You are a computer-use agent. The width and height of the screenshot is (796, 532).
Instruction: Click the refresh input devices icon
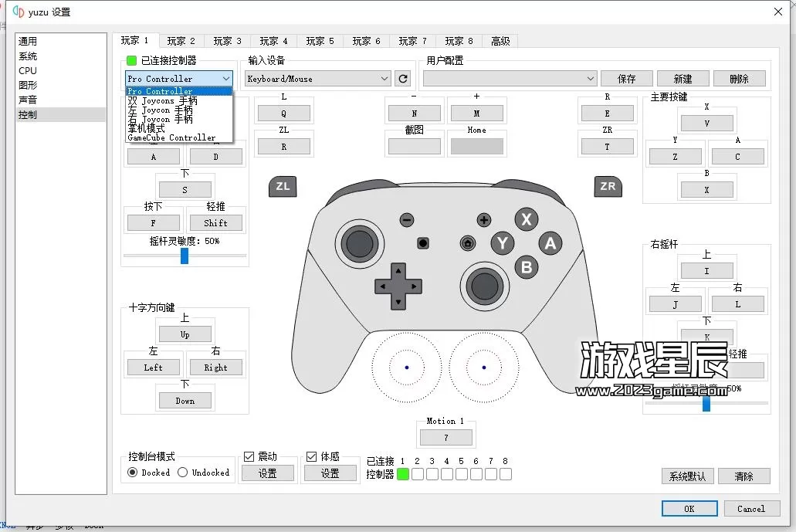click(x=402, y=79)
